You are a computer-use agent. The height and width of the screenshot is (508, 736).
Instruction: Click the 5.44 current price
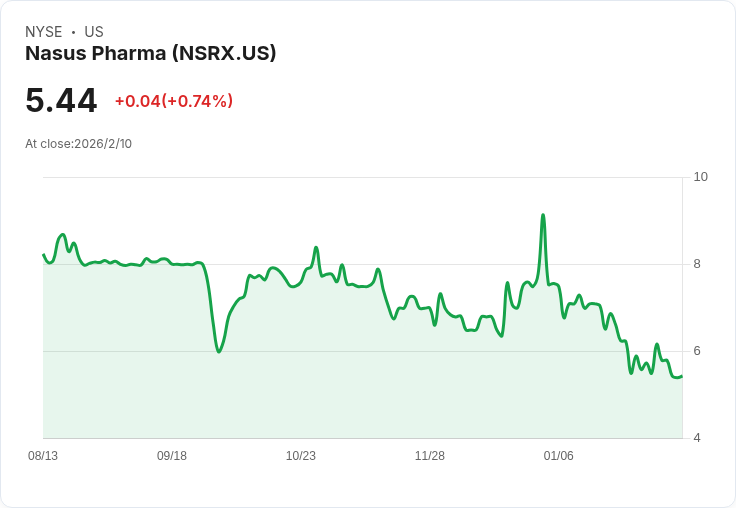pyautogui.click(x=61, y=101)
